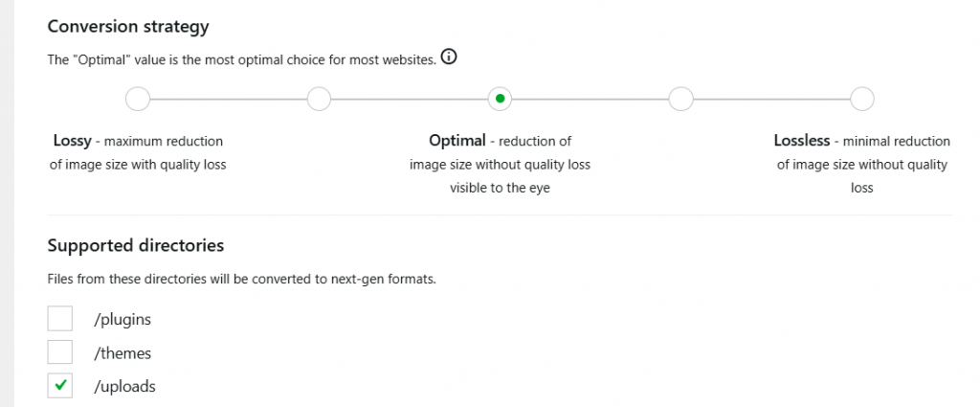Click the bold Lossy label text
This screenshot has height=407, width=980.
click(73, 141)
